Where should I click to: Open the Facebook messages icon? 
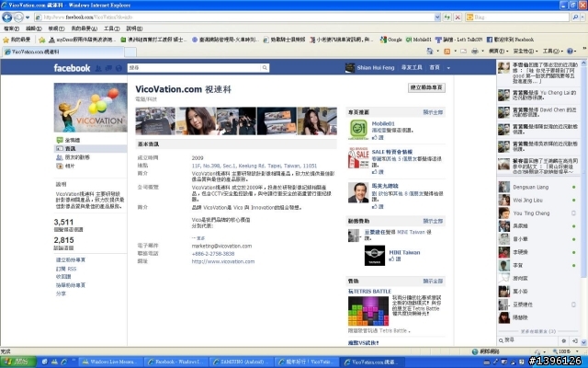pos(108,68)
